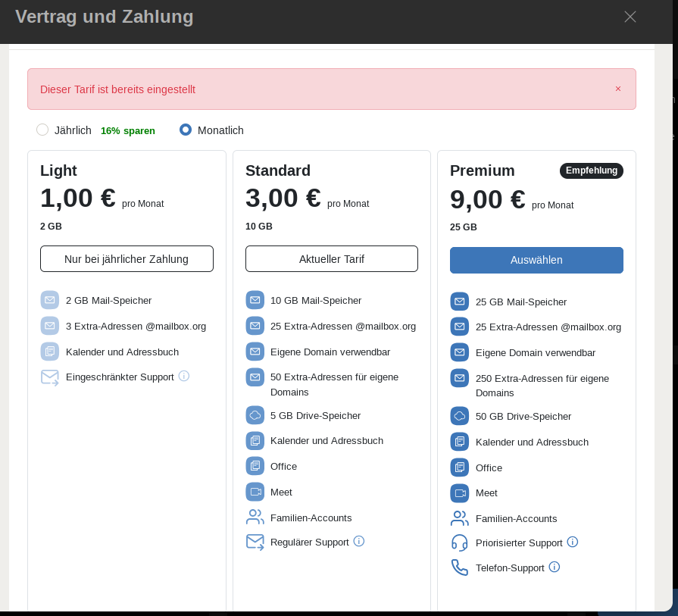Image resolution: width=678 pixels, height=616 pixels.
Task: Open info icon beside Regulärer Support
Action: 359,541
